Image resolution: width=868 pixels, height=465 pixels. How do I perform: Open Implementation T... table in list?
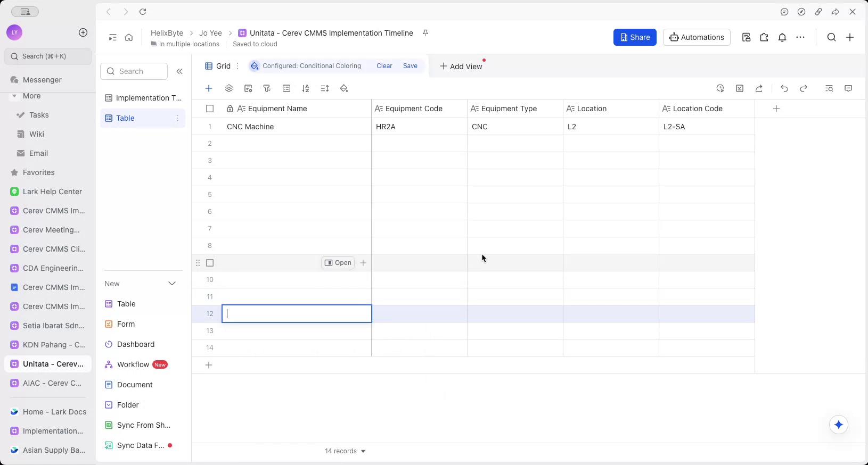coord(143,98)
